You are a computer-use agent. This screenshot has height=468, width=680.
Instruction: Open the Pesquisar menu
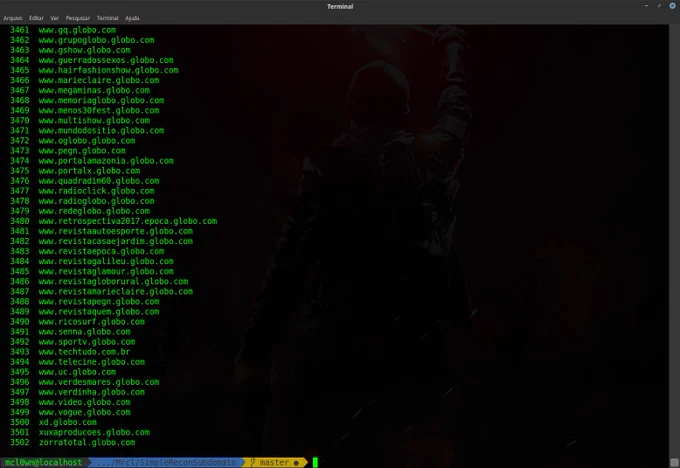point(78,18)
